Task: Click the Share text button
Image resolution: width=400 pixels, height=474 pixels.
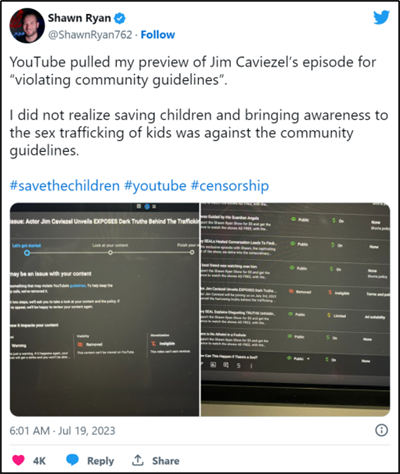Action: pos(166,461)
